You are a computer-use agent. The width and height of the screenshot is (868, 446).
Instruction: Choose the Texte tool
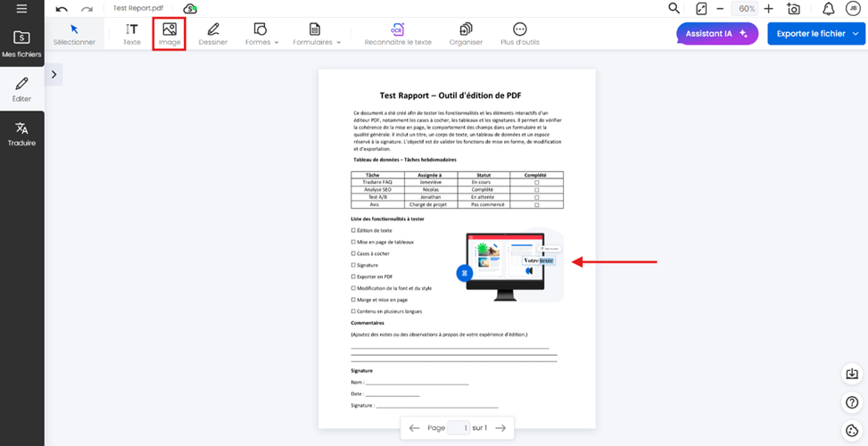131,34
